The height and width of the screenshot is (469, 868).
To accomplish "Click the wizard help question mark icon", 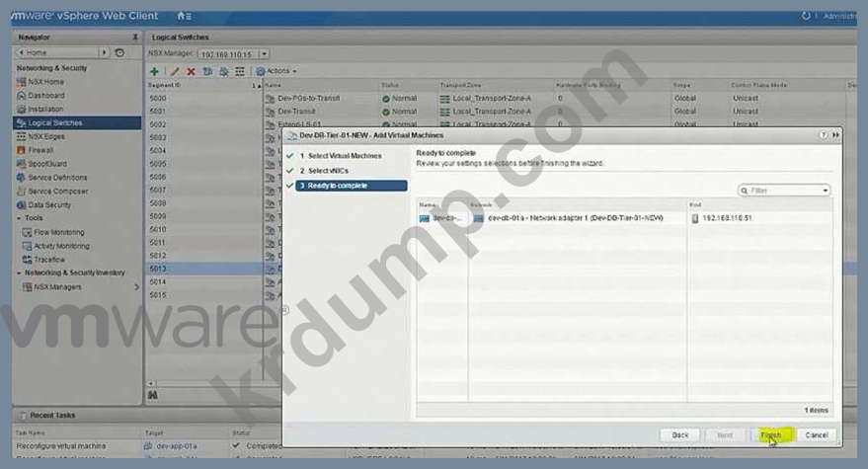I will 824,135.
